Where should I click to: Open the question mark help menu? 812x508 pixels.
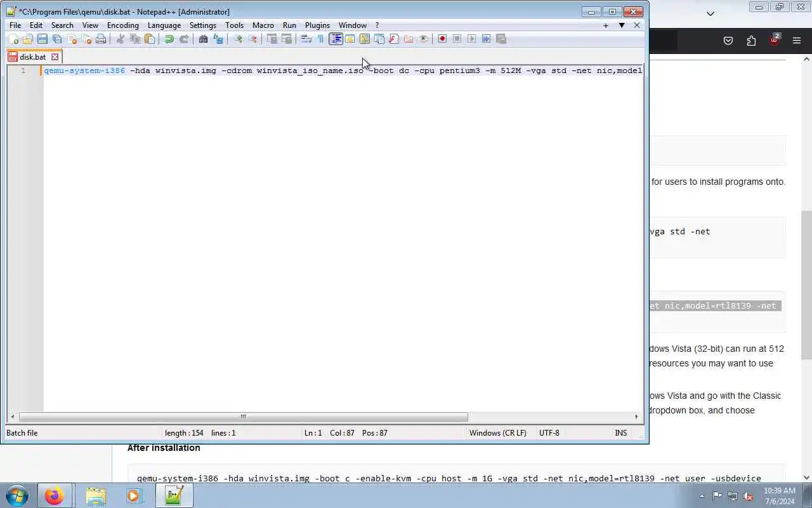point(377,25)
